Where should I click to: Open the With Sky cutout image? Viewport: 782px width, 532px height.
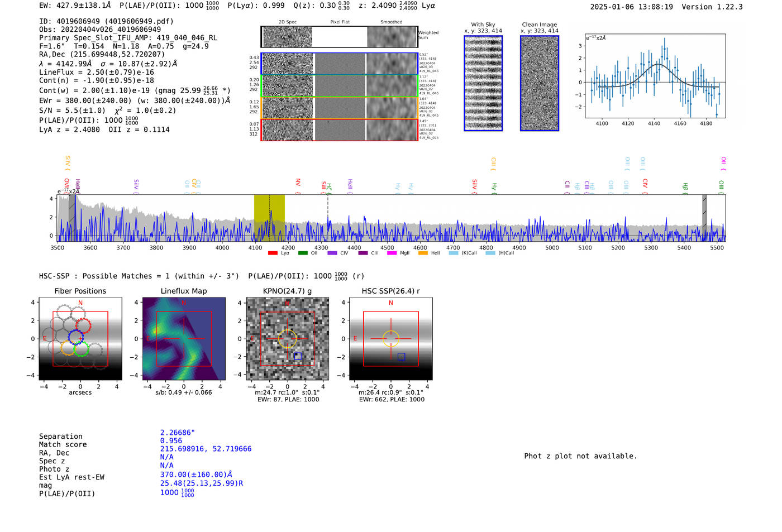click(483, 83)
